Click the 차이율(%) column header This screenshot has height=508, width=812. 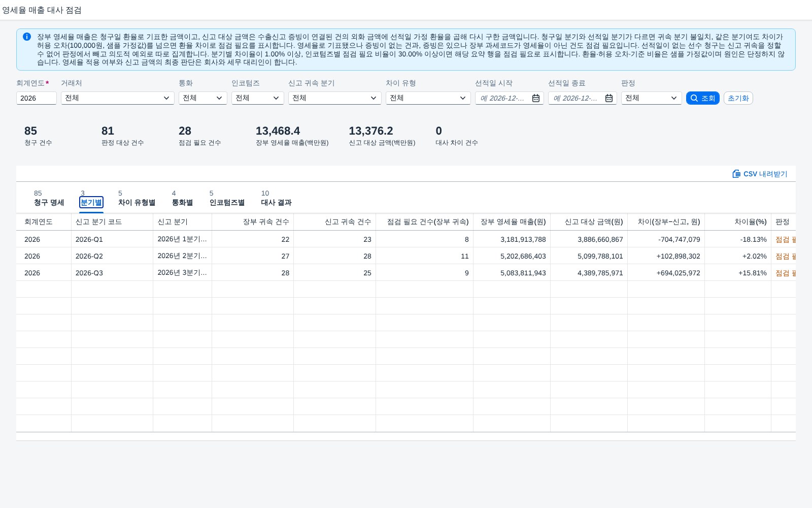[x=738, y=222]
